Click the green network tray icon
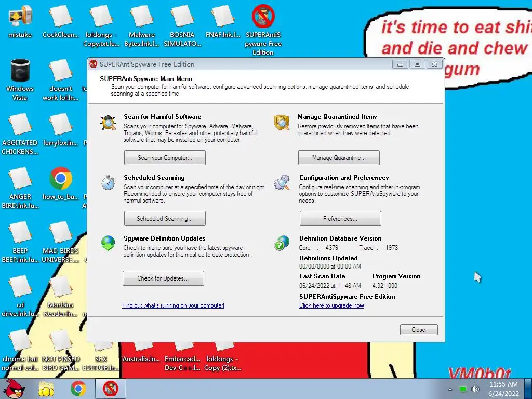This screenshot has width=532, height=399. click(463, 389)
